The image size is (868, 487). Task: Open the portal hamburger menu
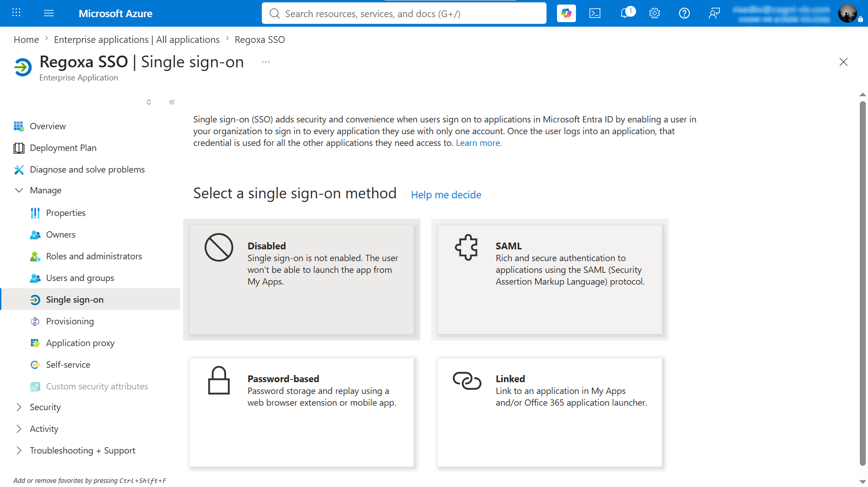tap(49, 13)
